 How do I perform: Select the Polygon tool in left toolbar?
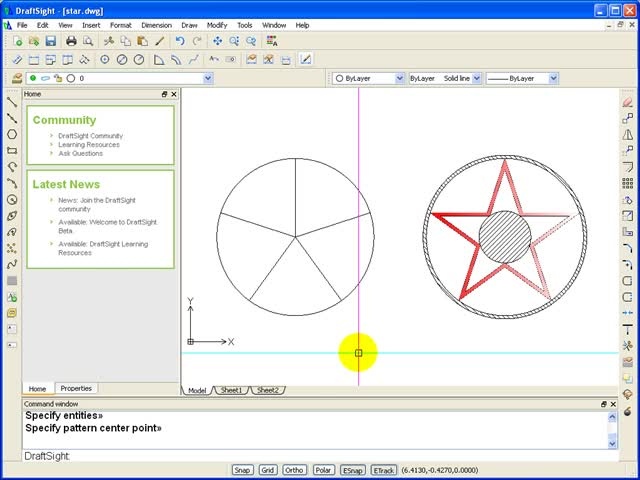pyautogui.click(x=12, y=134)
